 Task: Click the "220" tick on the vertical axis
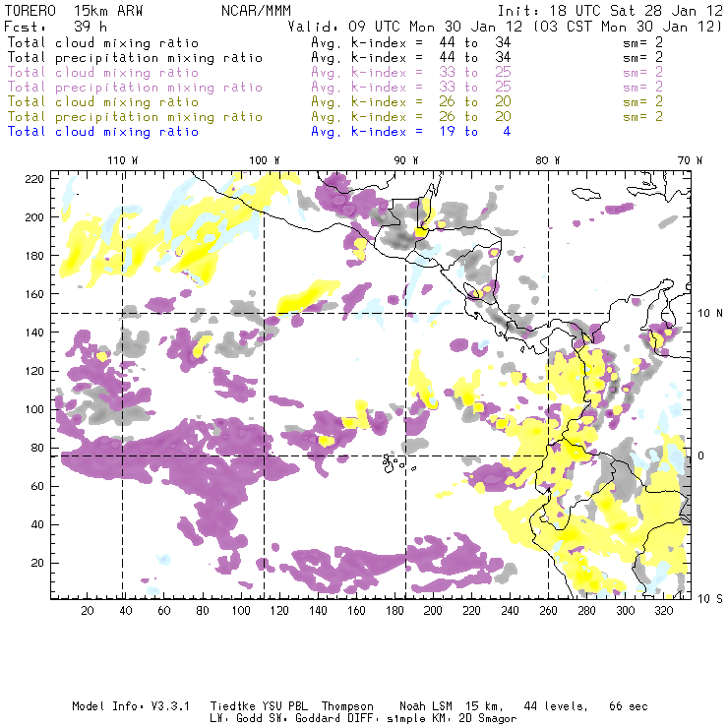[34, 179]
